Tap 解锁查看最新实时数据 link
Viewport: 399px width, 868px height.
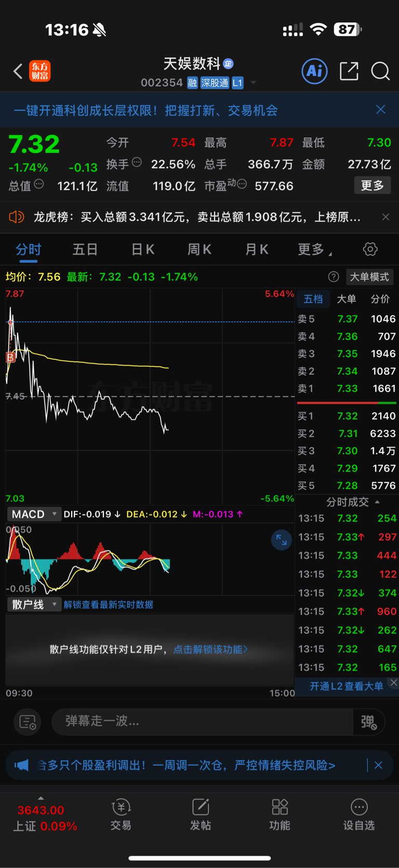point(109,604)
